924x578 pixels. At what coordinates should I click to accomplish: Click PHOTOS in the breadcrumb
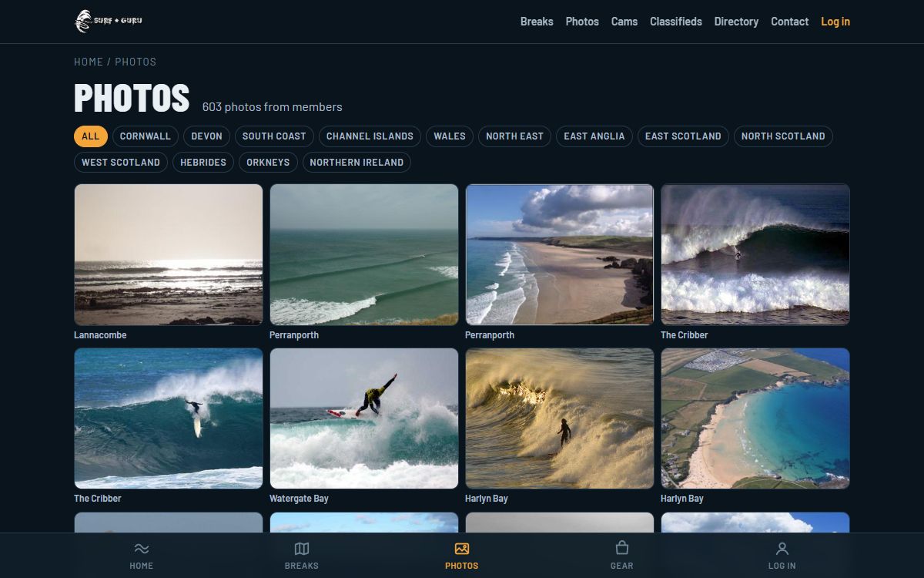(x=136, y=62)
